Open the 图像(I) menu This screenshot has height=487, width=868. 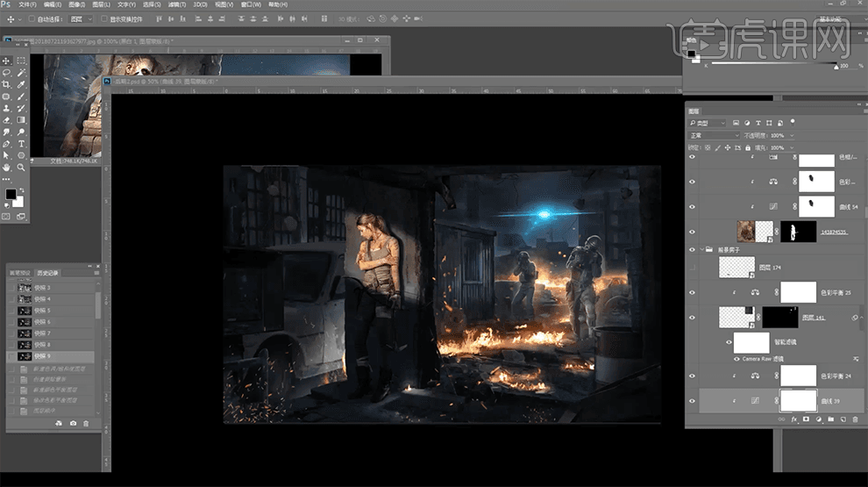click(x=76, y=4)
